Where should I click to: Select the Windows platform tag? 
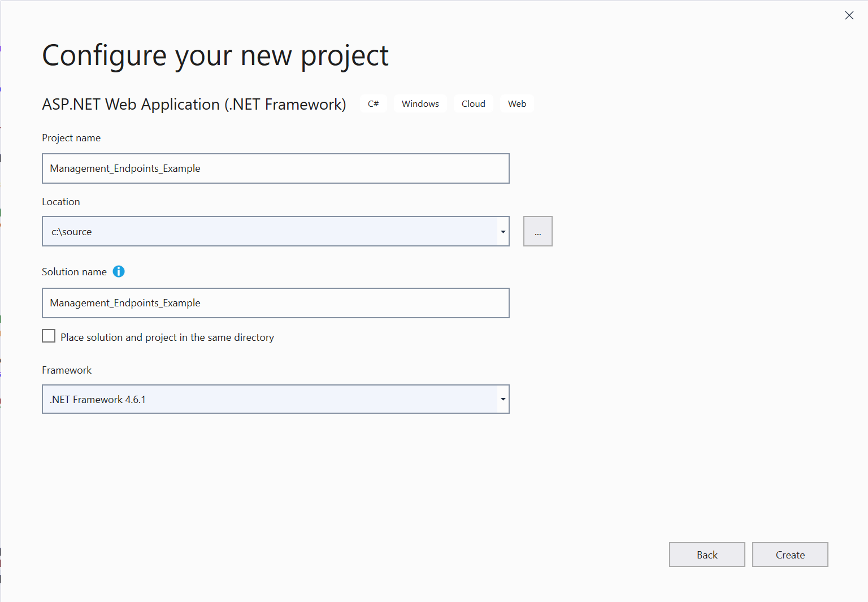(x=420, y=103)
